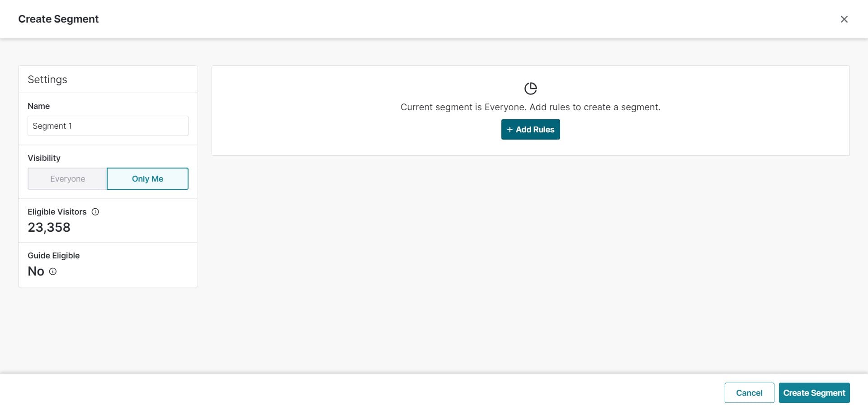Click the Guide Eligible label
868x412 pixels.
(53, 256)
